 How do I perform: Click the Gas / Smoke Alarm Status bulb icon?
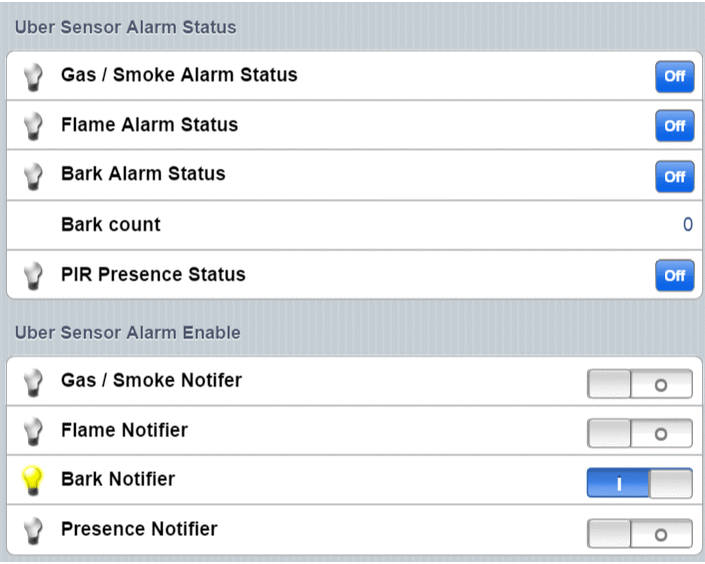[x=35, y=76]
